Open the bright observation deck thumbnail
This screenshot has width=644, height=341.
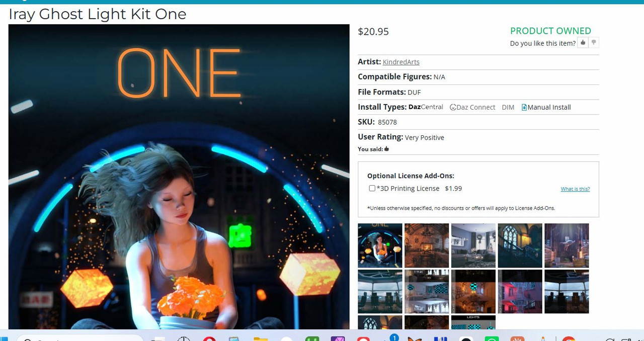(x=380, y=292)
